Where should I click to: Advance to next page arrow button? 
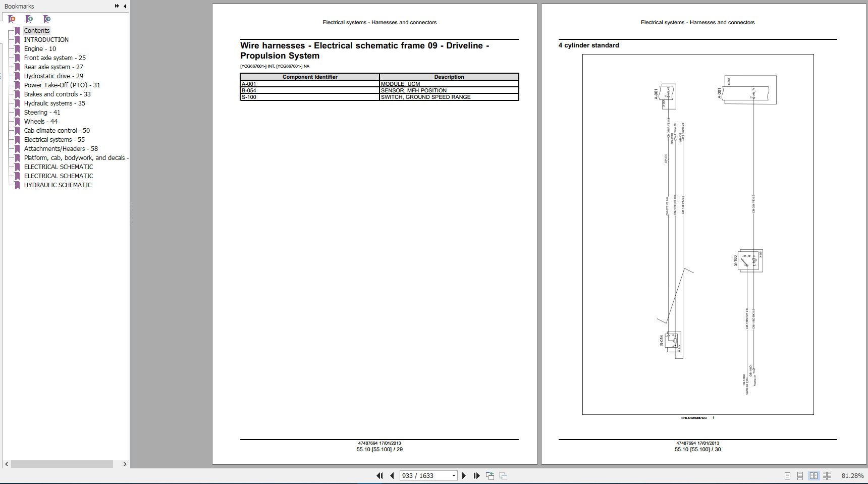pyautogui.click(x=464, y=475)
